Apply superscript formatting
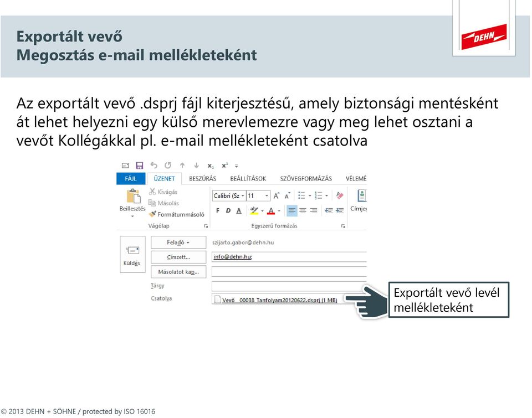 tap(224, 166)
